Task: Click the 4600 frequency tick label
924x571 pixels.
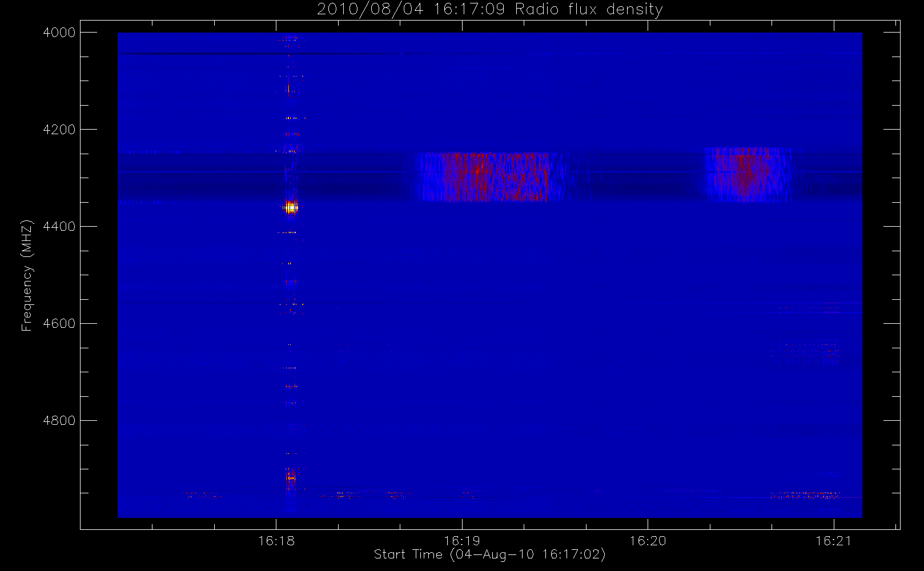Action: 59,324
